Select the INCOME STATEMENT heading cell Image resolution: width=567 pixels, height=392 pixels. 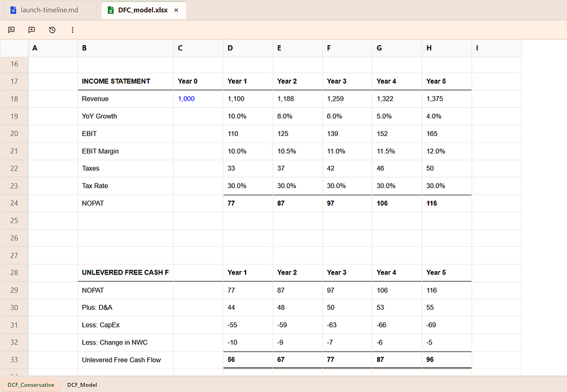125,82
